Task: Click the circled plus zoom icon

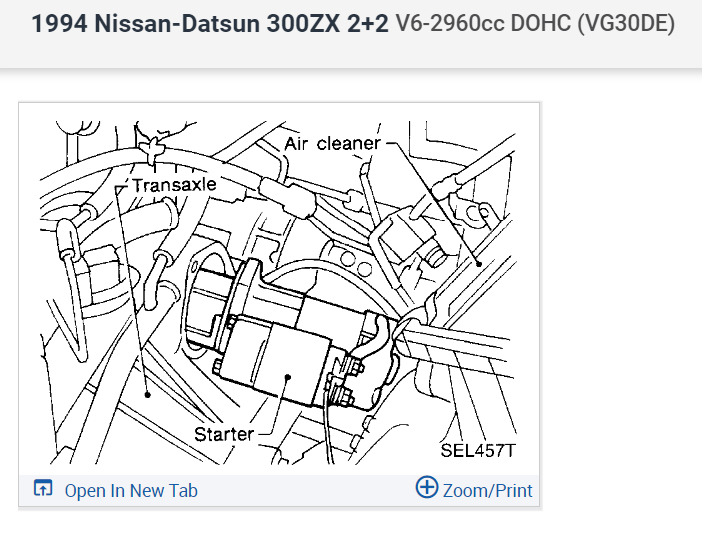Action: pyautogui.click(x=427, y=487)
